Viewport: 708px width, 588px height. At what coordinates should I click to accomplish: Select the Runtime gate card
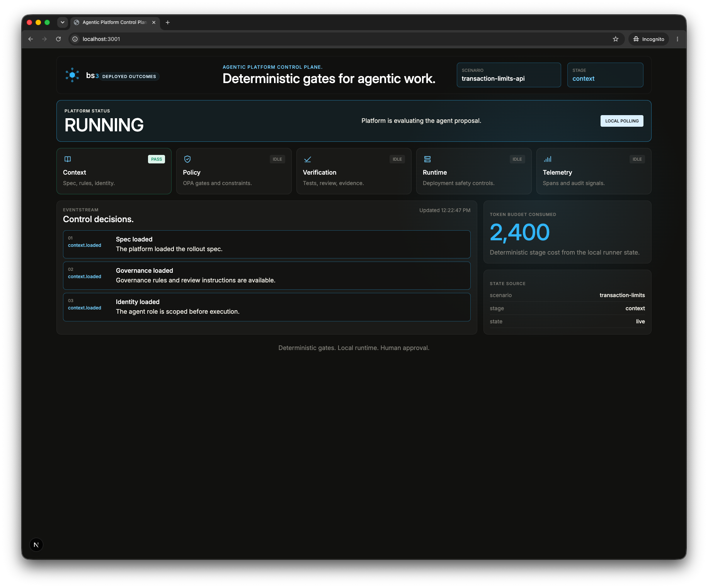[474, 171]
